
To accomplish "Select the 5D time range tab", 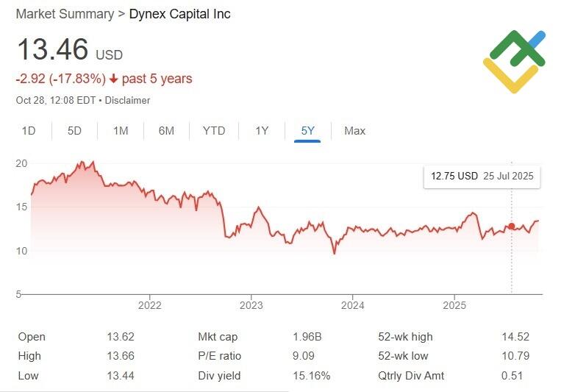I will click(x=74, y=131).
